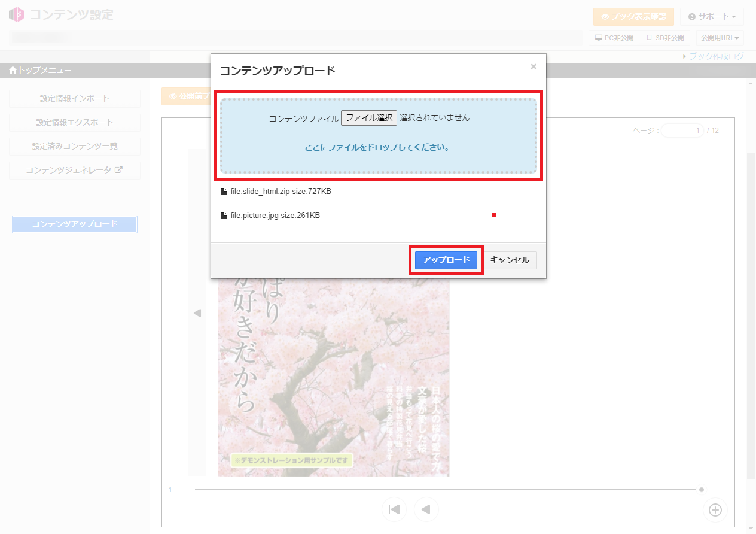This screenshot has width=756, height=534.
Task: Select 設定情報エクスポート in the sidebar
Action: click(x=75, y=123)
